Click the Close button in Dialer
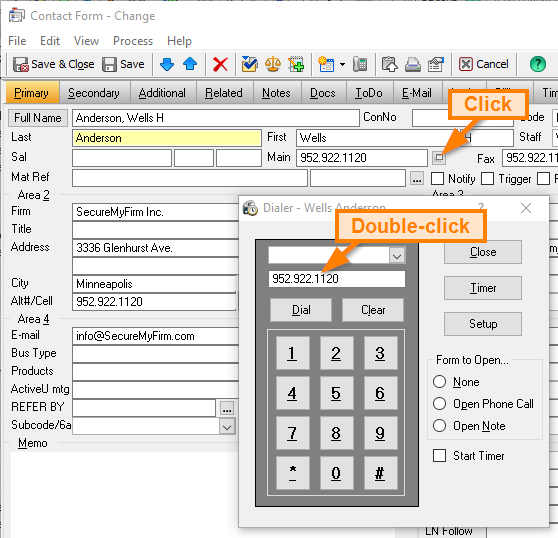 pos(483,252)
